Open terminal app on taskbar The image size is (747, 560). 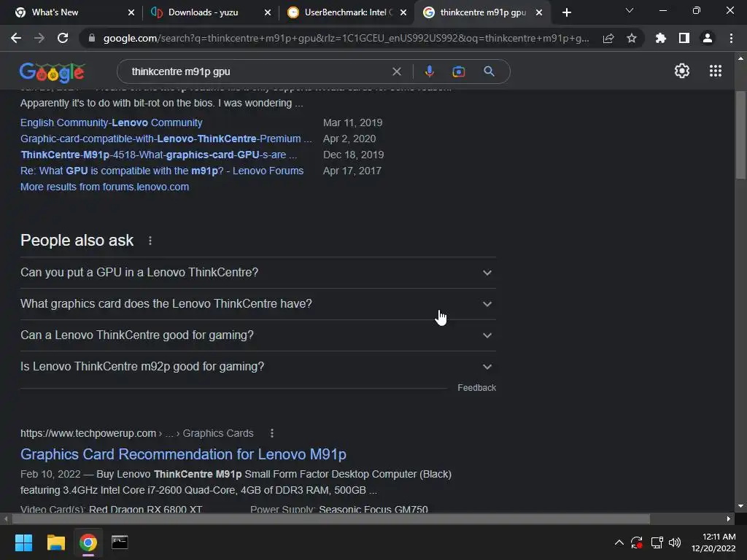click(120, 542)
